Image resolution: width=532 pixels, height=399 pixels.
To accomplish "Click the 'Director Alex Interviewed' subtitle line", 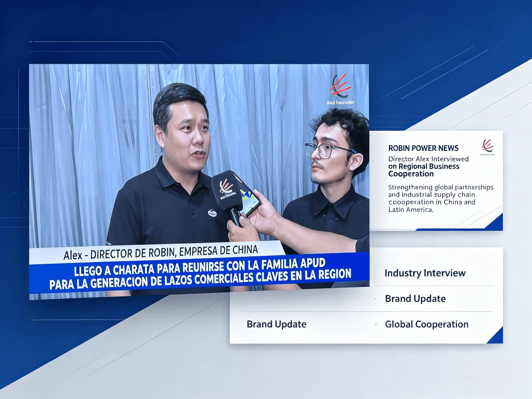I will coord(428,159).
